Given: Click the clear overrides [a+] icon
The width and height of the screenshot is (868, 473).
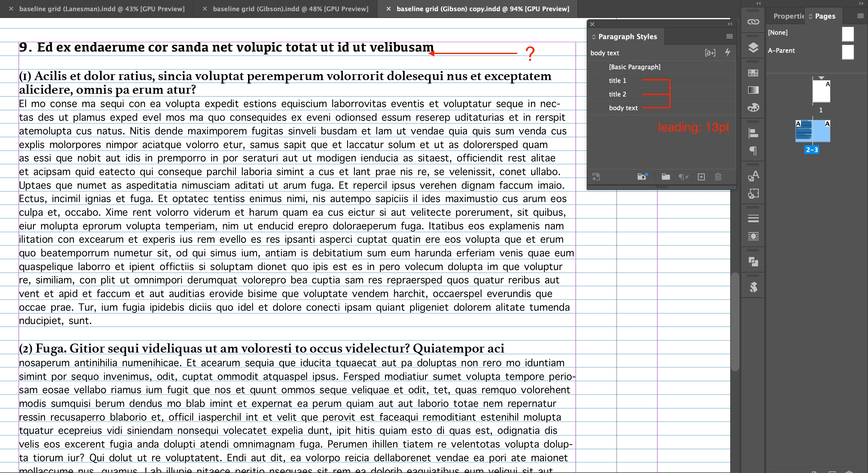Looking at the screenshot, I should click(710, 52).
